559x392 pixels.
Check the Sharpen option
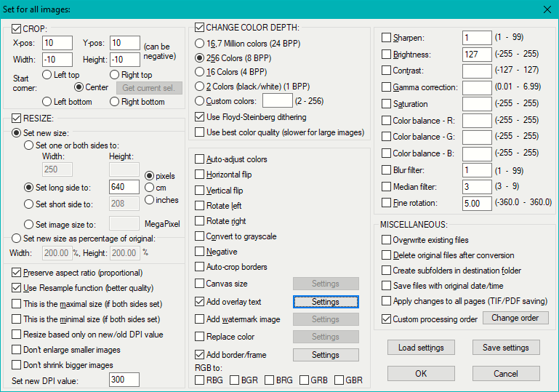coord(387,37)
